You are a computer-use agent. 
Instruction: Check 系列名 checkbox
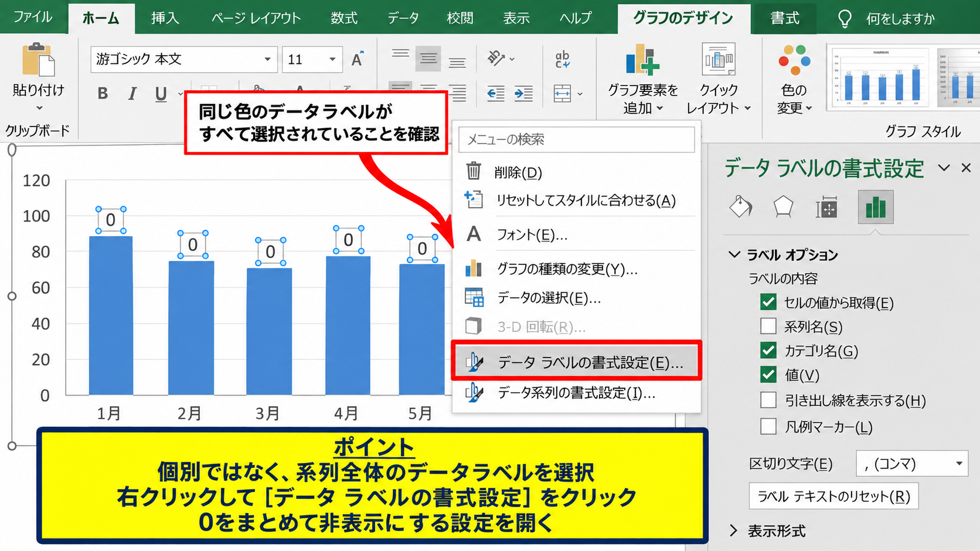click(x=768, y=326)
